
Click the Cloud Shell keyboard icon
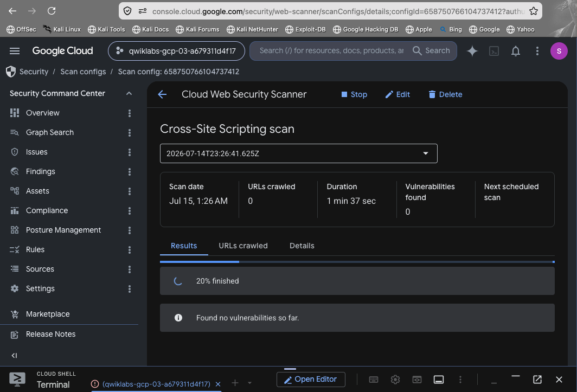374,380
